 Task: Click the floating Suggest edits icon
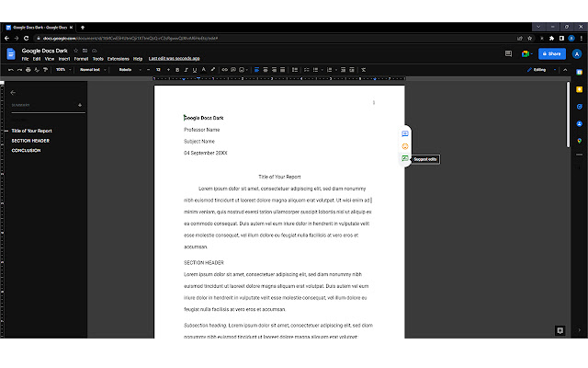[x=405, y=159]
